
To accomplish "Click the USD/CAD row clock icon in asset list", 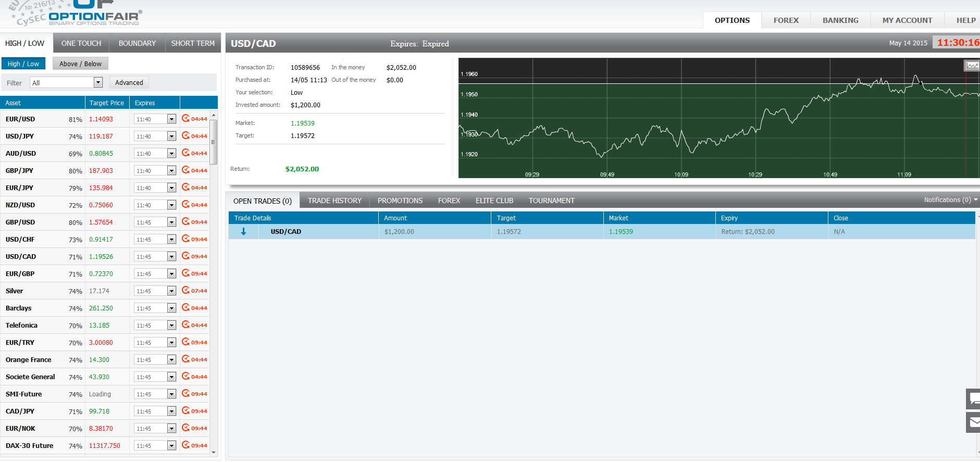I will (x=185, y=256).
